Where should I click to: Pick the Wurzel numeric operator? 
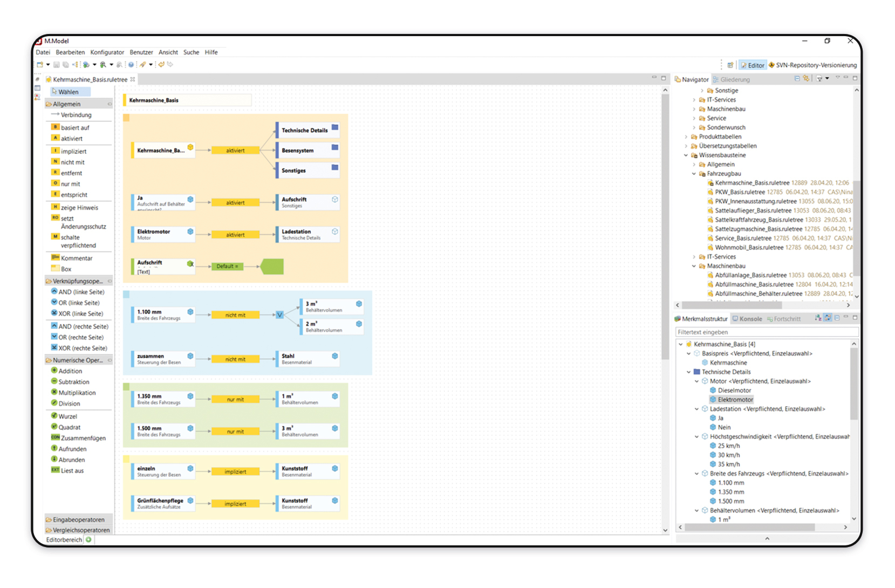tap(64, 416)
